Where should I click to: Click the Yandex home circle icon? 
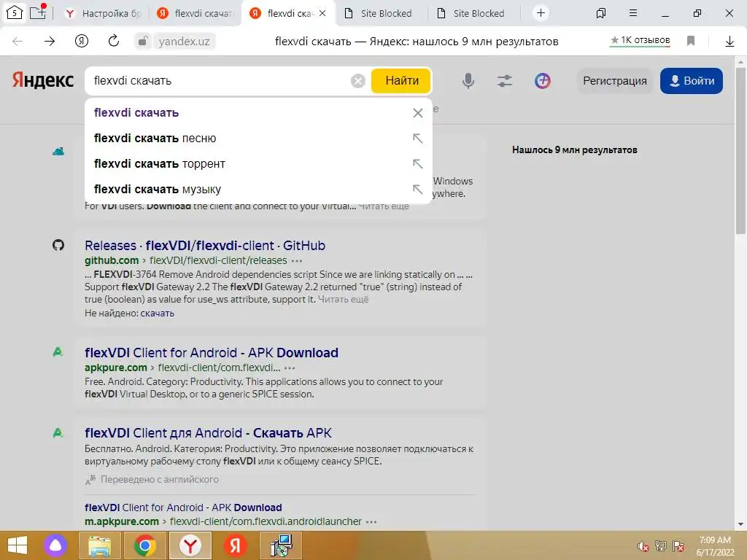[x=82, y=42]
